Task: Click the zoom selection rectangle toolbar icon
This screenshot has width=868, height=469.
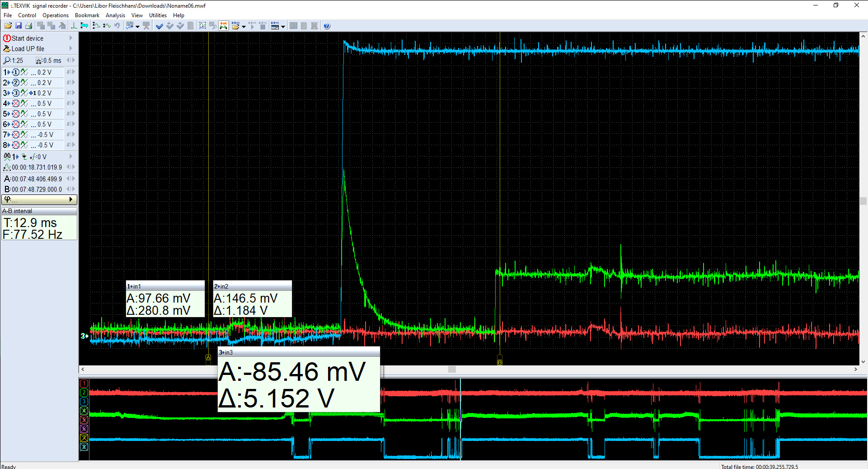Action: (202, 26)
